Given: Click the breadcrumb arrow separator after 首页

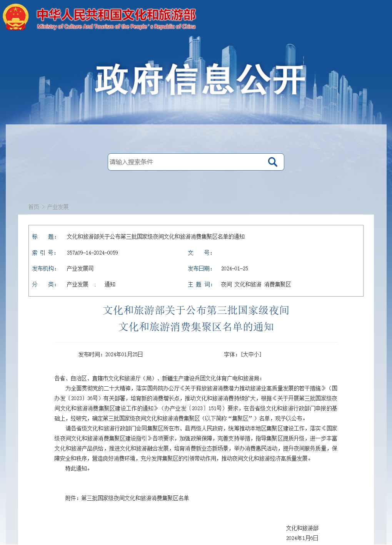Looking at the screenshot, I should [x=43, y=207].
